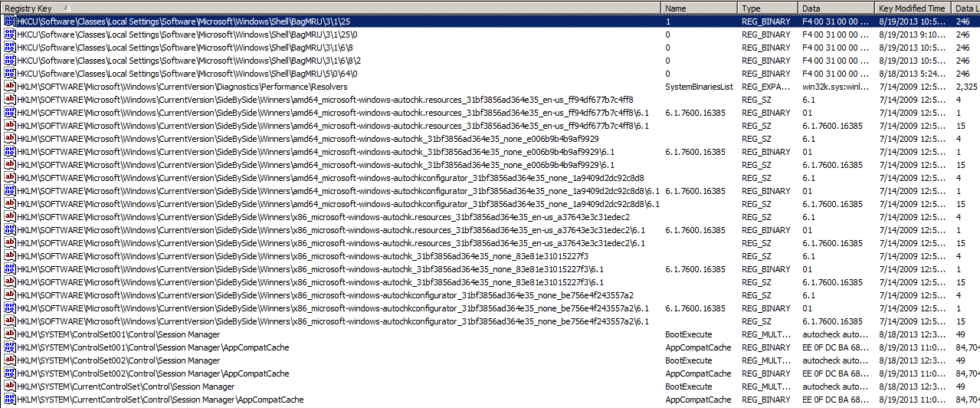Screen dimensions: 980x408
Task: Select x86 autochk.resources a37643e3c31edec2 key path
Action: tap(323, 217)
